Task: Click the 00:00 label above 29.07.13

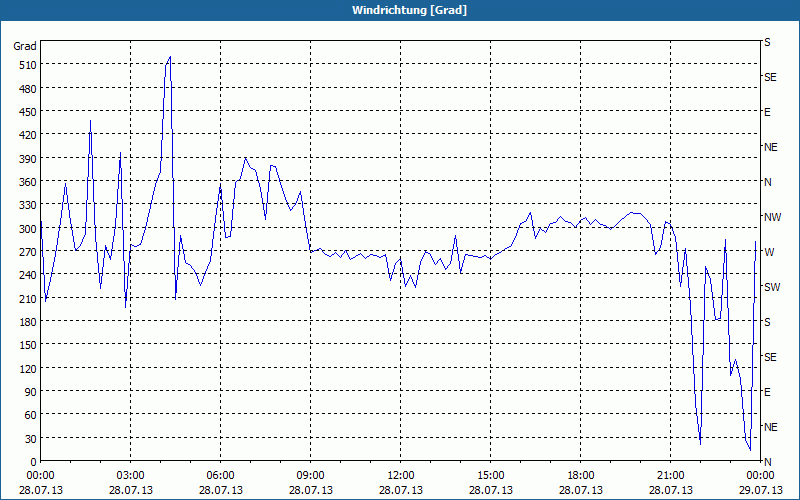Action: (761, 476)
